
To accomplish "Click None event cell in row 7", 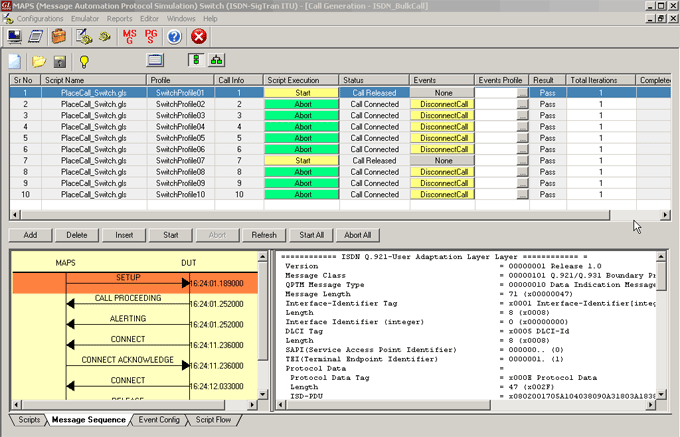I will pyautogui.click(x=442, y=160).
